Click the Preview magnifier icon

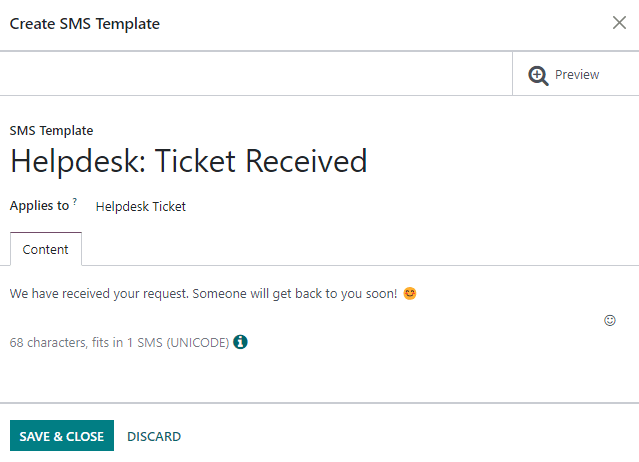538,75
